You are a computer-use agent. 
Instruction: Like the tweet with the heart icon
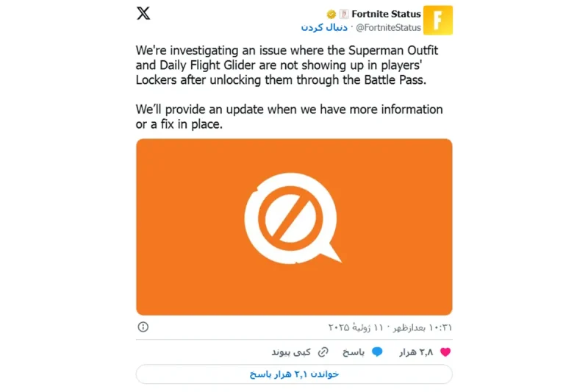coord(445,352)
